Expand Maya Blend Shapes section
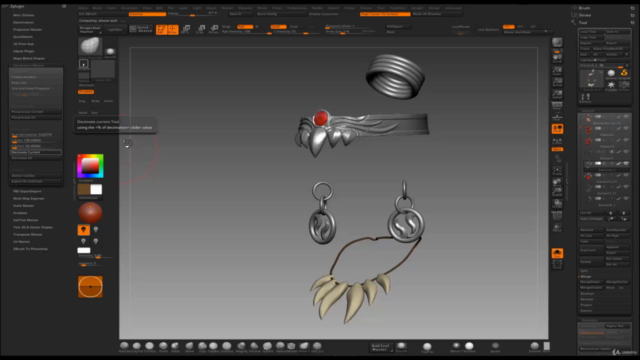The width and height of the screenshot is (640, 360). pos(29,58)
